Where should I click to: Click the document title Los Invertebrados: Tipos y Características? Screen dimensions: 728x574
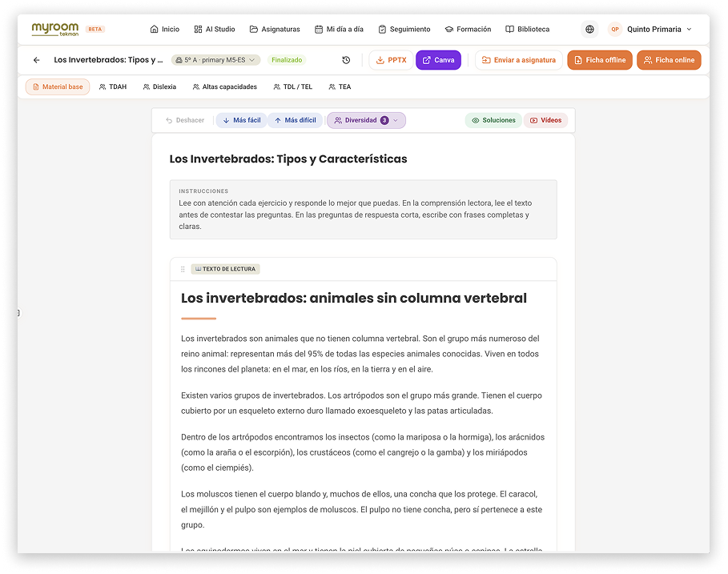coord(288,159)
